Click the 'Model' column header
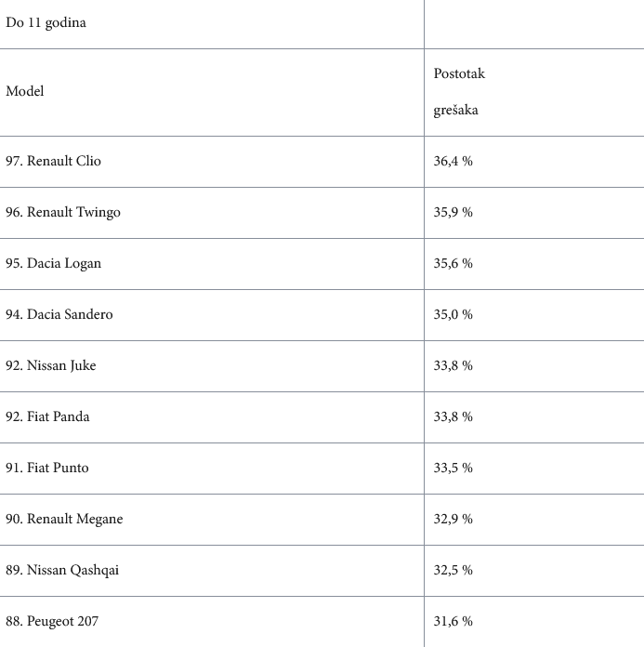Screen dimensions: 644x647 [25, 91]
